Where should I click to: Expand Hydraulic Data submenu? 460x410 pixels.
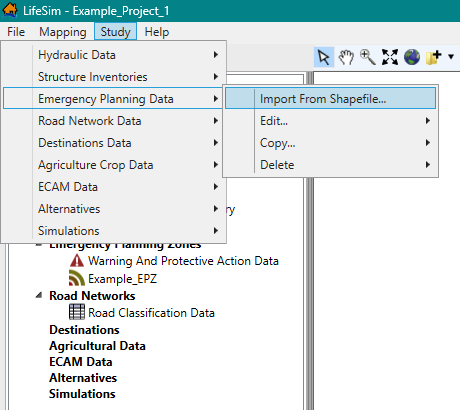point(114,55)
